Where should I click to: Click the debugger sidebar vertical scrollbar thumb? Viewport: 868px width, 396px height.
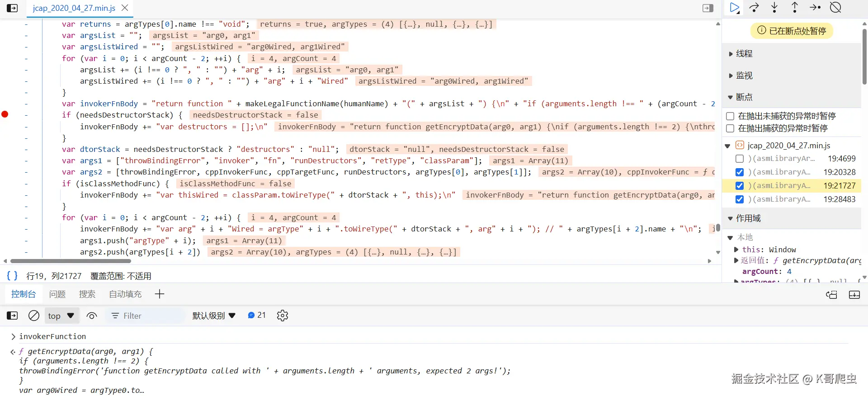[x=864, y=57]
